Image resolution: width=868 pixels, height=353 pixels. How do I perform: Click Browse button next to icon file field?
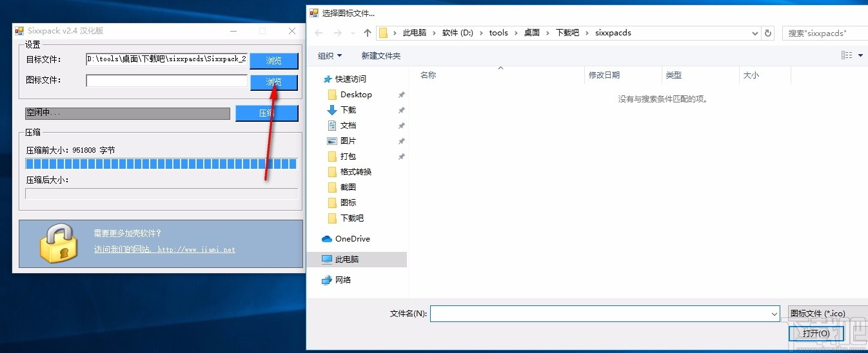[274, 82]
